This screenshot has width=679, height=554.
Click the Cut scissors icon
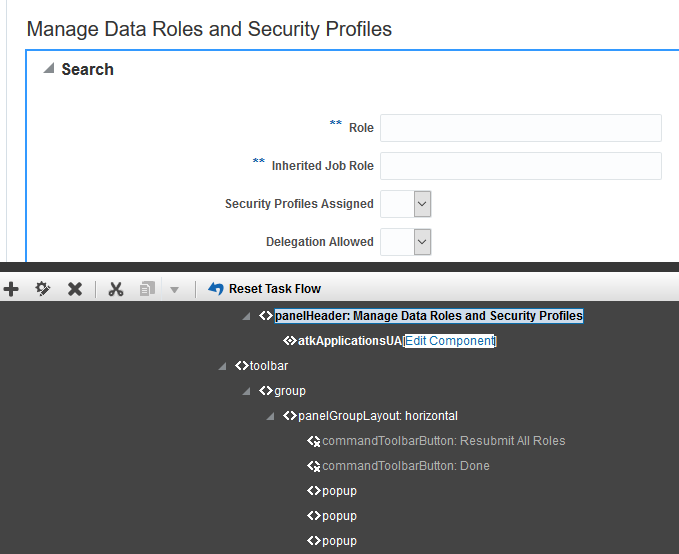pyautogui.click(x=116, y=289)
